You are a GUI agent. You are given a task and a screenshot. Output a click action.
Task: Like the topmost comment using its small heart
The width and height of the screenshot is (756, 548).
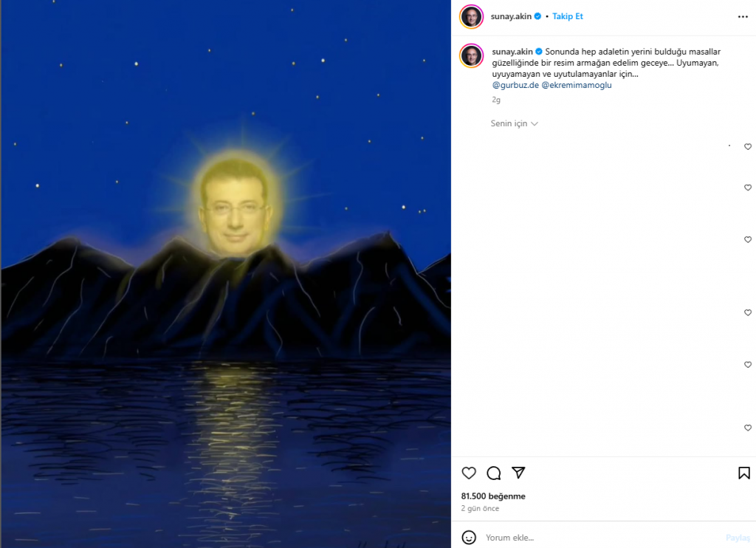click(x=748, y=147)
